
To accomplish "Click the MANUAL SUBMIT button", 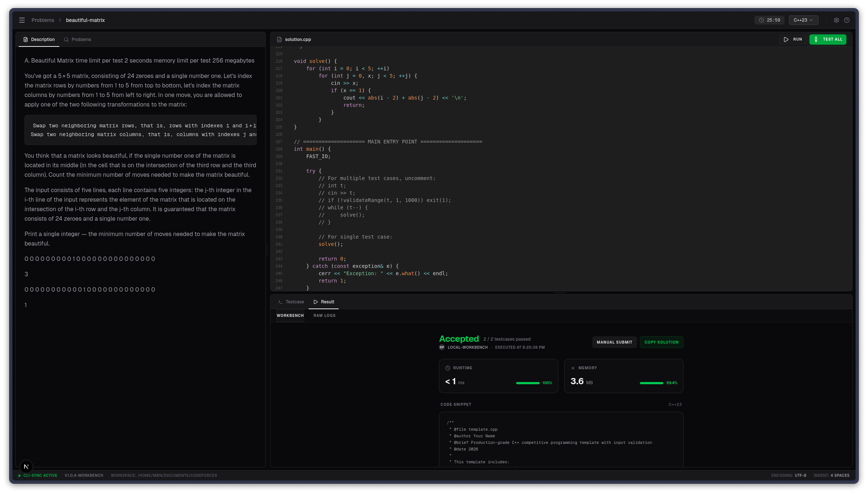I will [614, 342].
